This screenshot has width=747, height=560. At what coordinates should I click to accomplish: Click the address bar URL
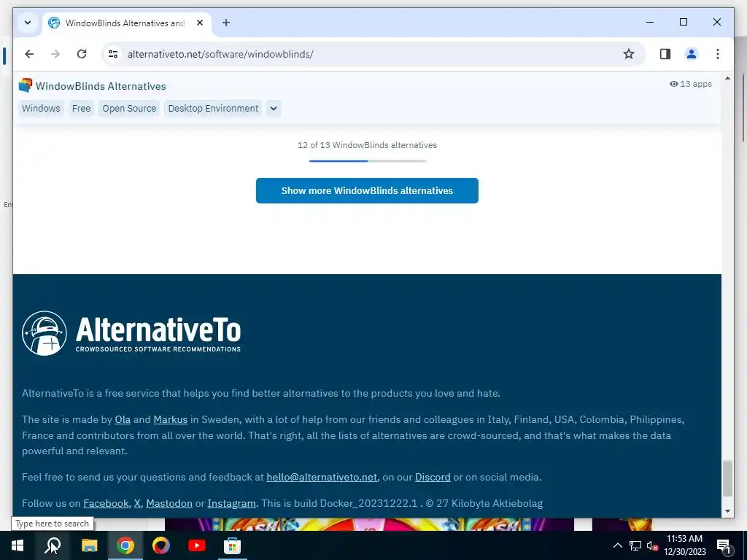pyautogui.click(x=220, y=54)
